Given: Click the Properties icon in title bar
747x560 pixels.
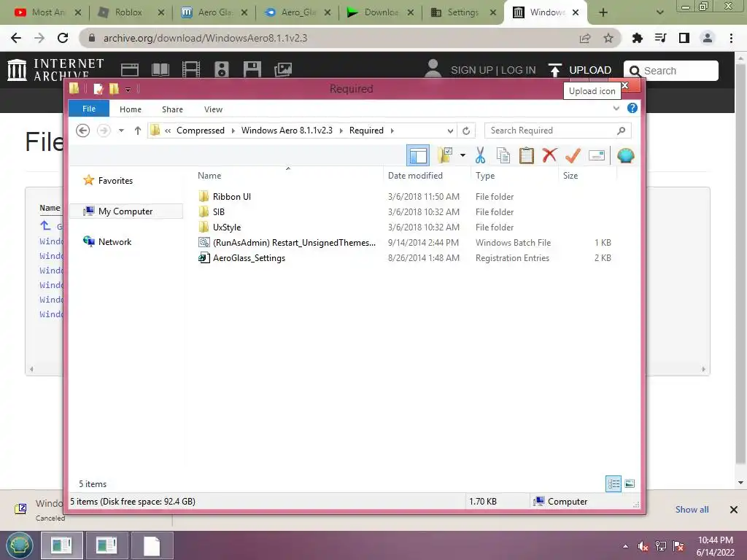Looking at the screenshot, I should point(98,88).
